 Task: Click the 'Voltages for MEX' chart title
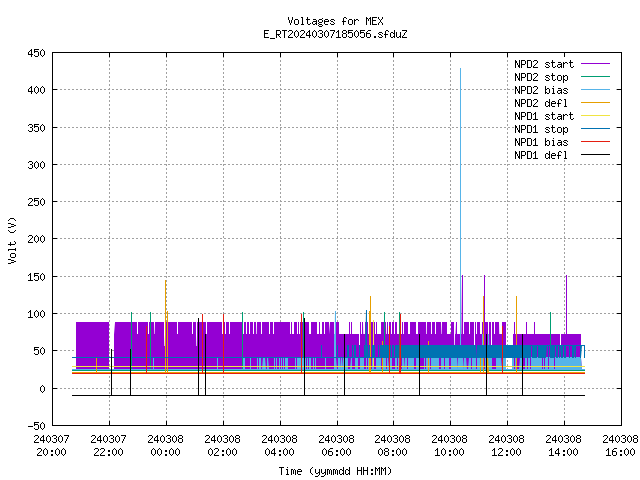click(335, 21)
